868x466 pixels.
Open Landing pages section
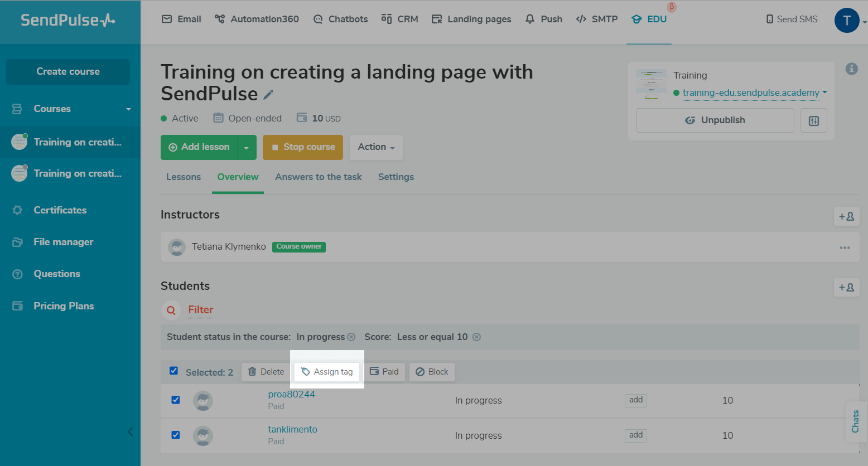pos(471,19)
